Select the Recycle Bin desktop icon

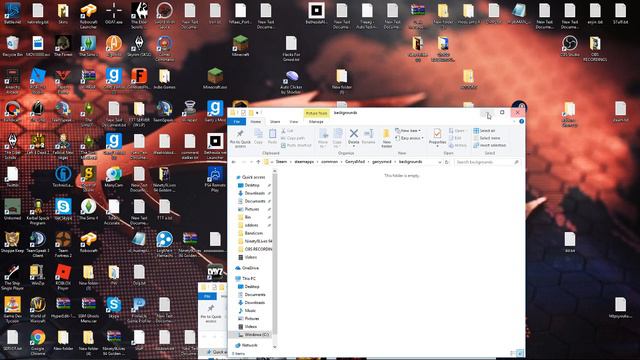coord(12,46)
